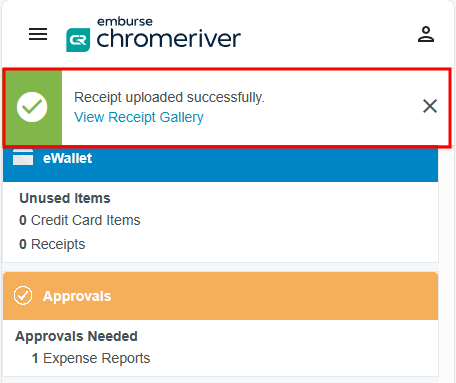The height and width of the screenshot is (383, 456).
Task: Open the user profile icon
Action: pyautogui.click(x=426, y=34)
